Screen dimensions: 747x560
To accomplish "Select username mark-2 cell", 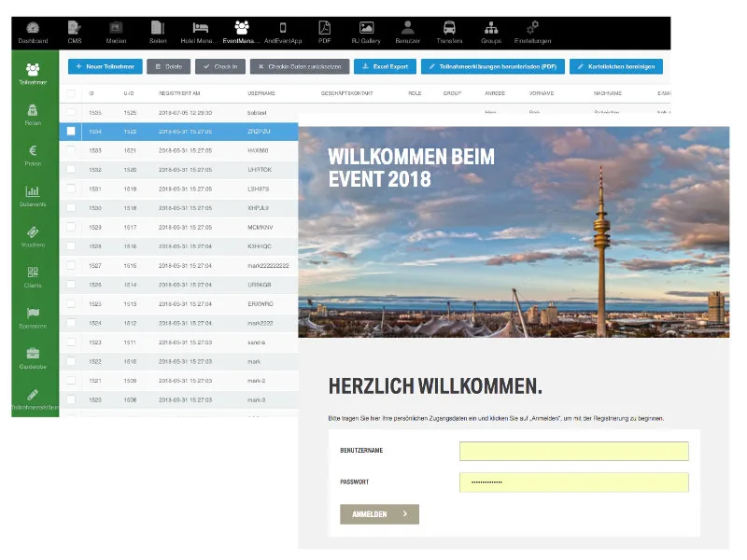I will (x=256, y=381).
